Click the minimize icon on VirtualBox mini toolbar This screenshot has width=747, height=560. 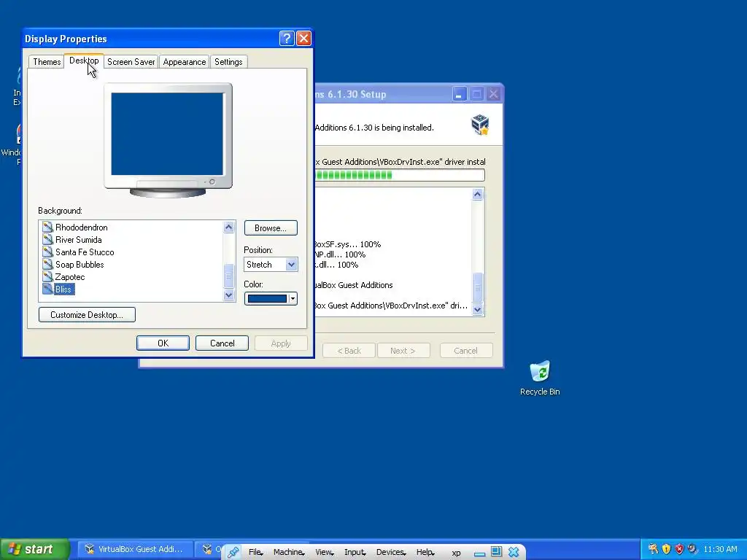coord(480,553)
